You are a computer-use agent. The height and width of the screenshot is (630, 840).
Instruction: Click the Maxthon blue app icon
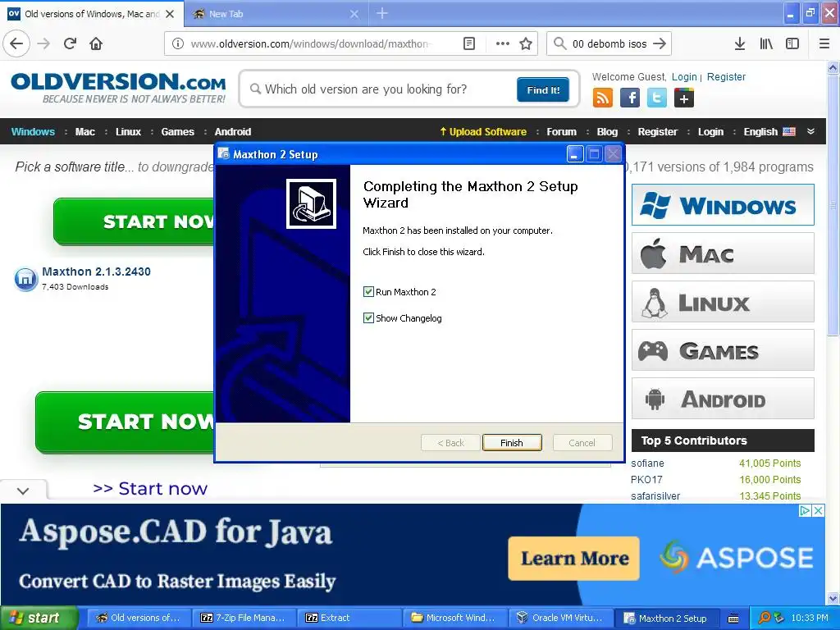tap(25, 279)
